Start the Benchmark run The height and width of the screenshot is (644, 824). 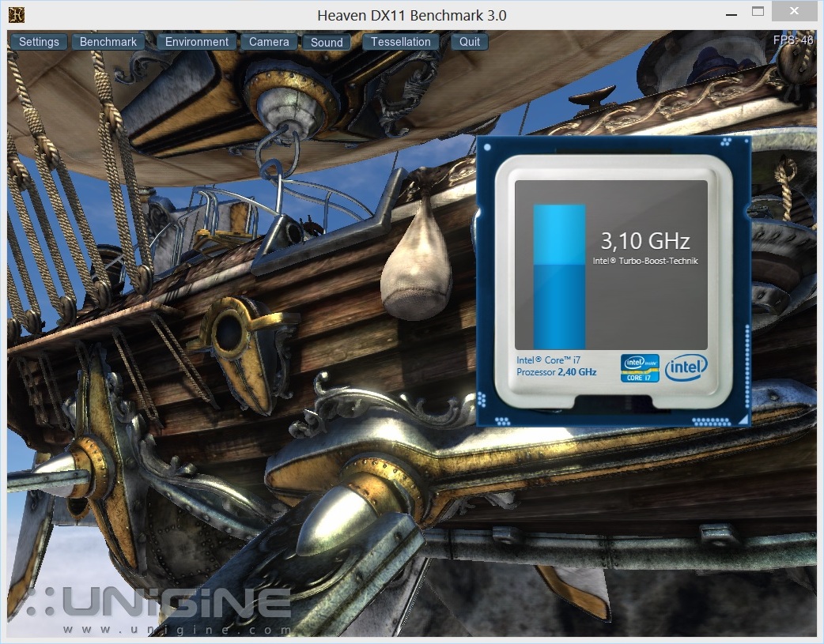[108, 42]
